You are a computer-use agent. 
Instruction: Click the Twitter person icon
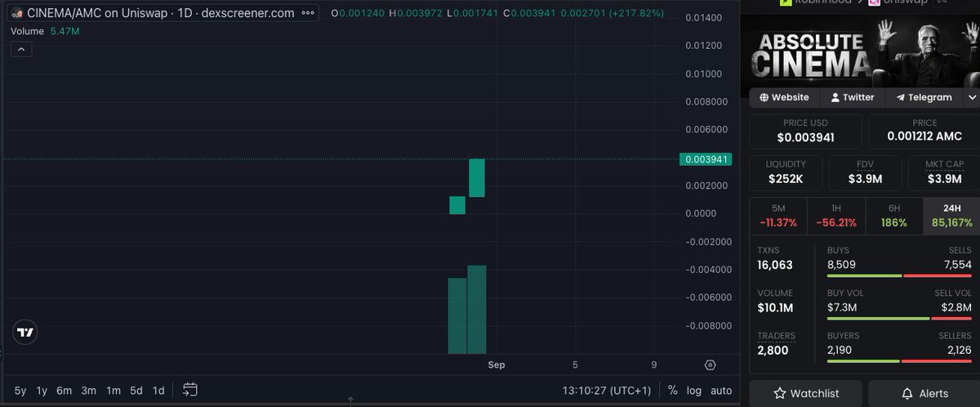(x=835, y=97)
